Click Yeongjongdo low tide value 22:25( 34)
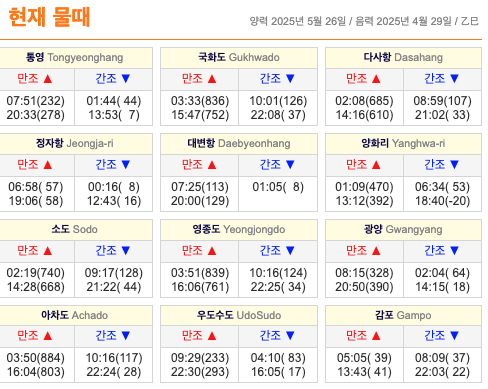The image size is (488, 389). (278, 287)
